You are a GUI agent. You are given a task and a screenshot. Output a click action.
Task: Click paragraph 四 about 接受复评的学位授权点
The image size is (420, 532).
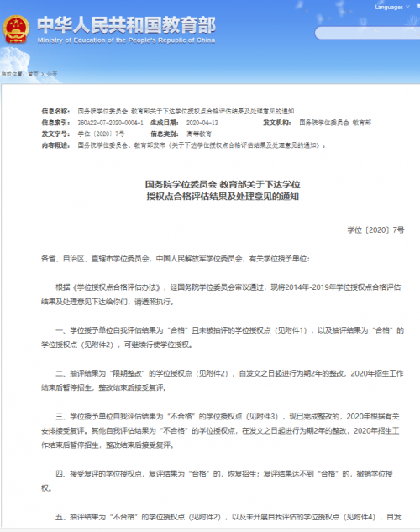217,481
